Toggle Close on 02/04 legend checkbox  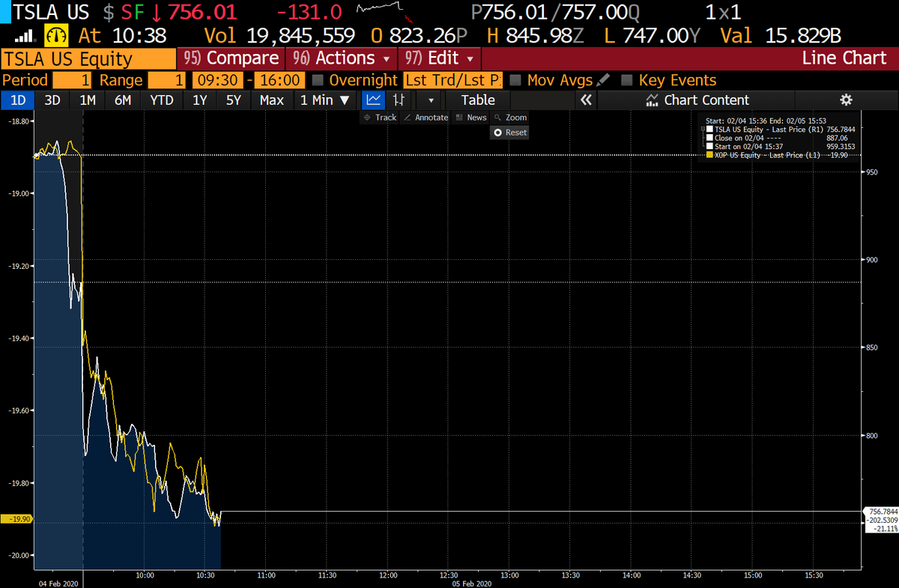point(709,138)
